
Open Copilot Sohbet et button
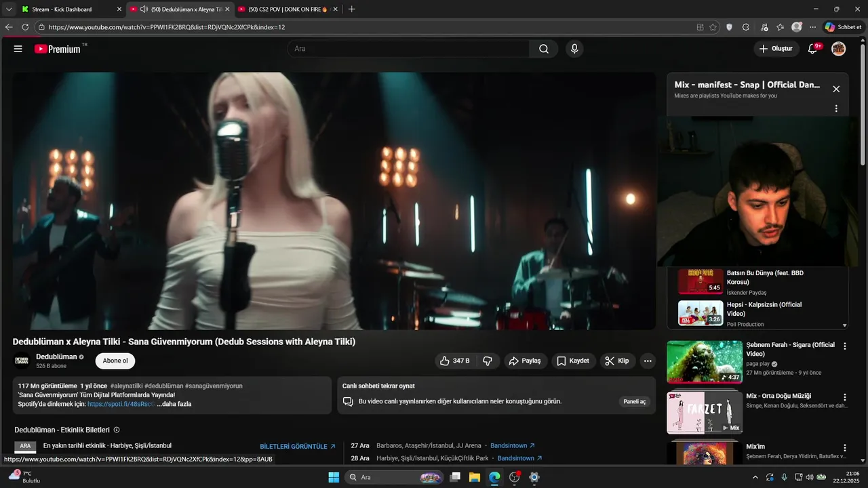(x=843, y=27)
